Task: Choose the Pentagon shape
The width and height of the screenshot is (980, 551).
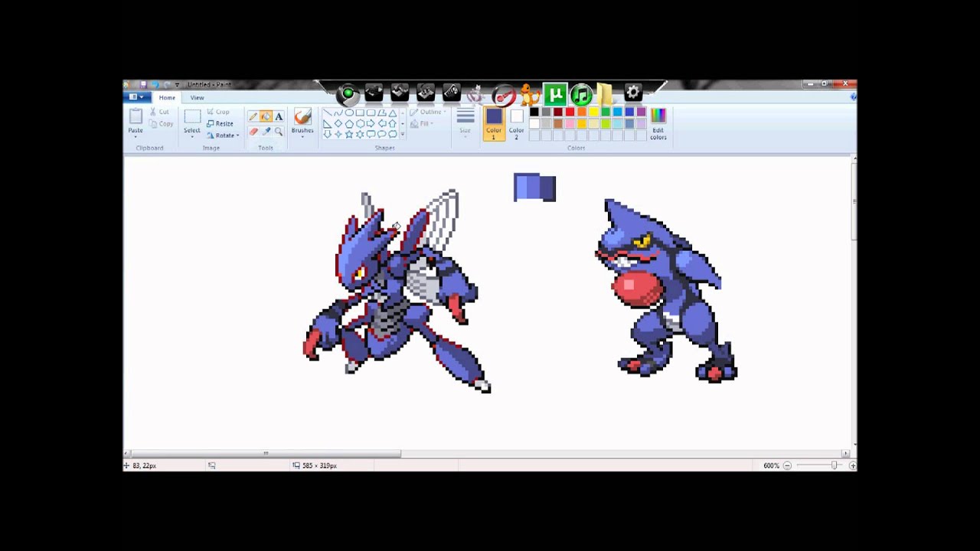Action: [x=349, y=123]
